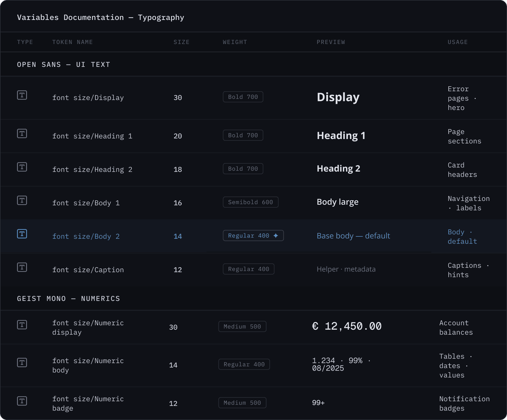Click the 99+ badge preview
This screenshot has height=420, width=507.
pyautogui.click(x=318, y=403)
